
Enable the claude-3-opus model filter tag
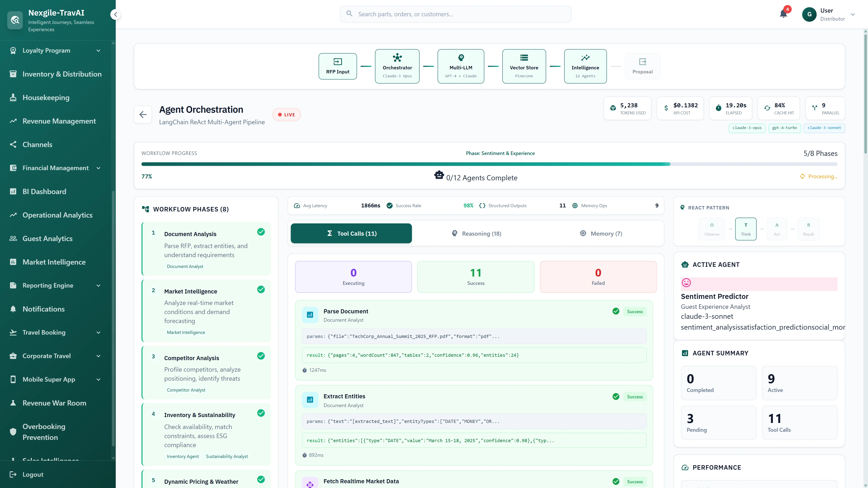point(747,128)
